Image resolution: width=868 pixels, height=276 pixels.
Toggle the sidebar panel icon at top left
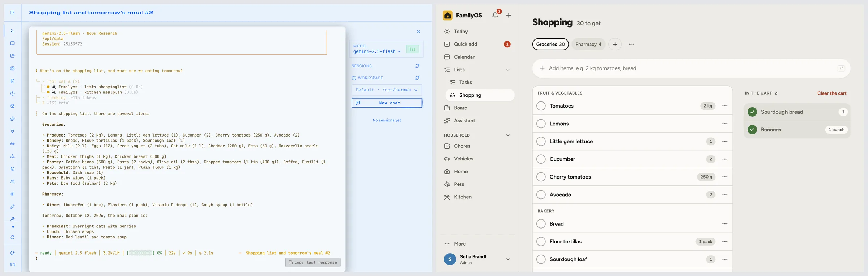[13, 13]
